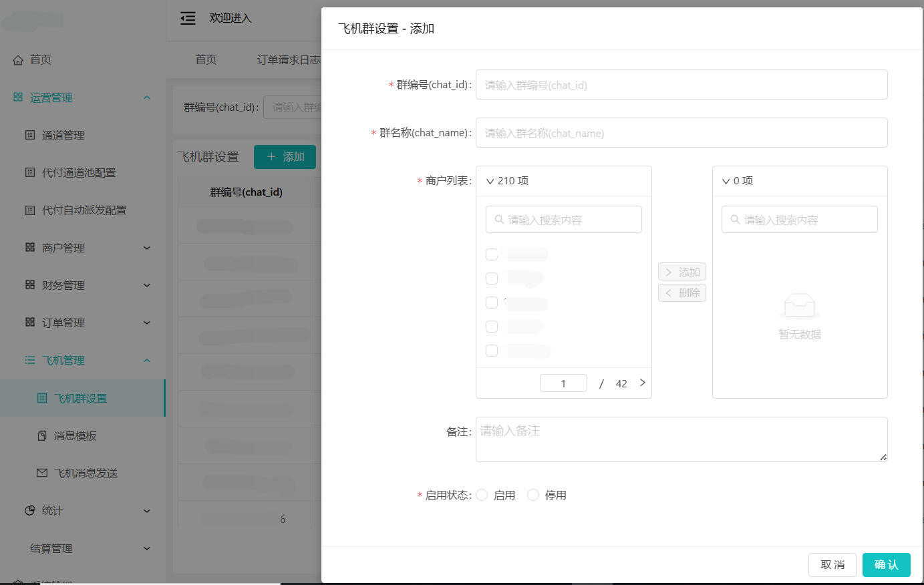Click the 确认 confirm button
924x585 pixels.
(887, 564)
